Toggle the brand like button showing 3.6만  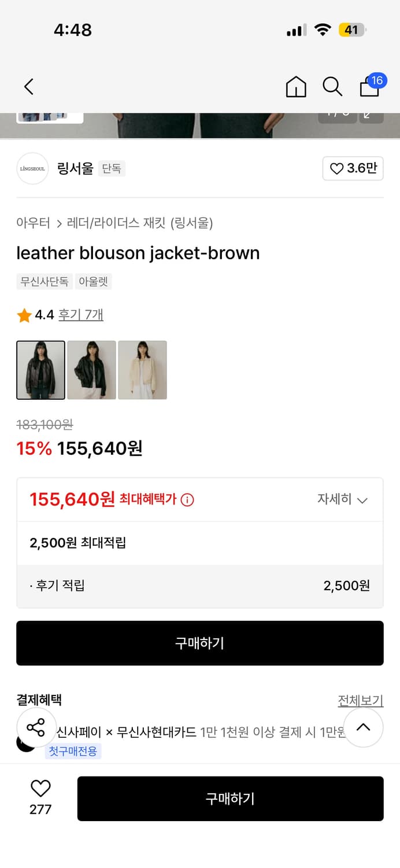(x=353, y=168)
